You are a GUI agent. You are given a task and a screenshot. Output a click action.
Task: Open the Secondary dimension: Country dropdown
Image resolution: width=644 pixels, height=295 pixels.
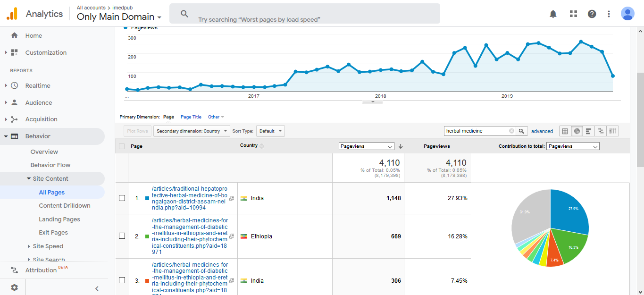[192, 131]
